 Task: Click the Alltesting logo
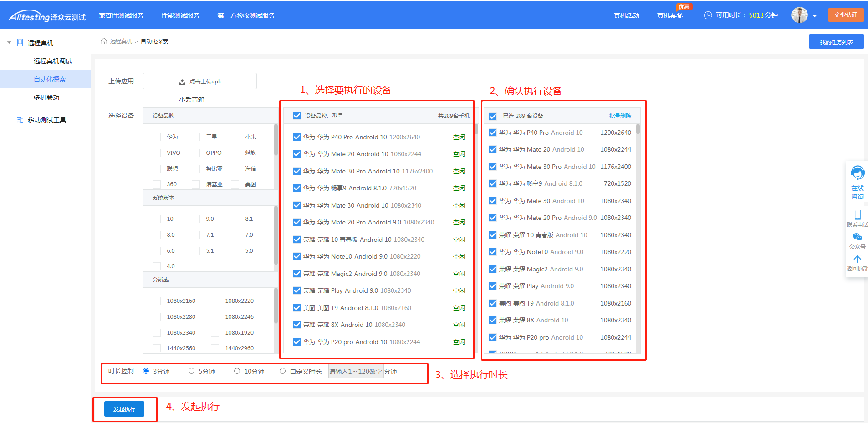coord(47,16)
